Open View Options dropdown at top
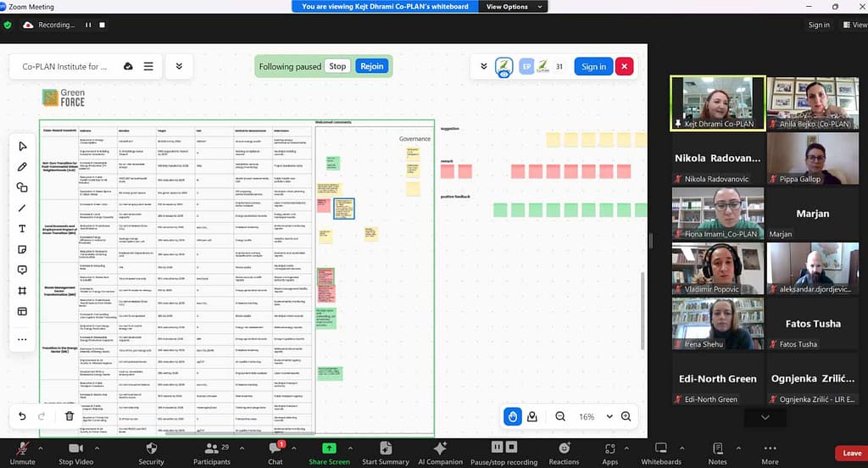 pyautogui.click(x=506, y=7)
